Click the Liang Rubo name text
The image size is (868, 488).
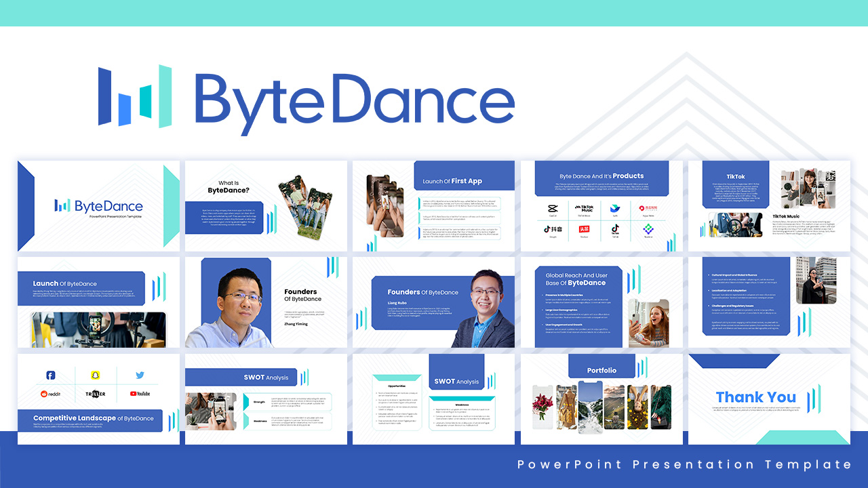399,302
